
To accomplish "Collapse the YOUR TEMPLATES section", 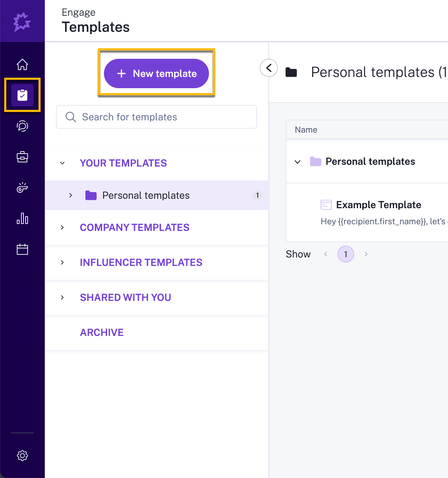I will pos(62,163).
